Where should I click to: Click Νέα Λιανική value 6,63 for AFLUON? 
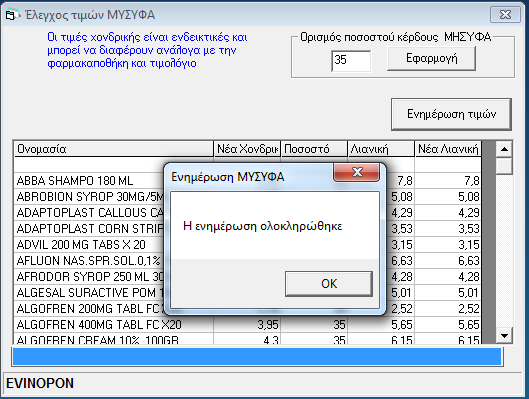[x=448, y=261]
